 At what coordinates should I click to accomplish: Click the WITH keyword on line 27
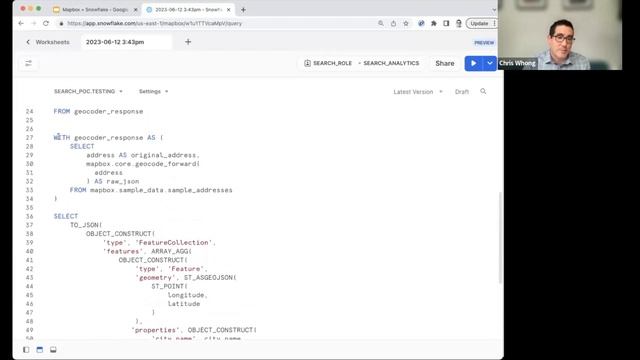click(x=62, y=138)
